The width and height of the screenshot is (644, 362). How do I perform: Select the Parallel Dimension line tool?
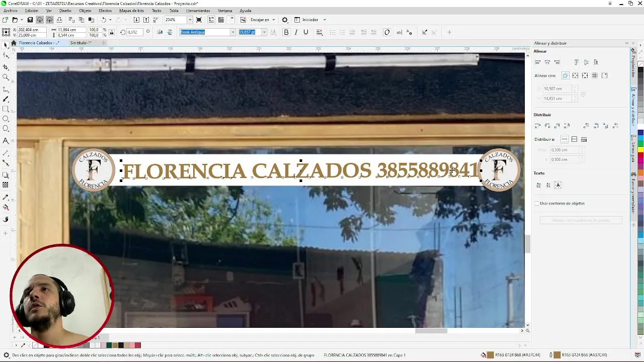point(6,153)
